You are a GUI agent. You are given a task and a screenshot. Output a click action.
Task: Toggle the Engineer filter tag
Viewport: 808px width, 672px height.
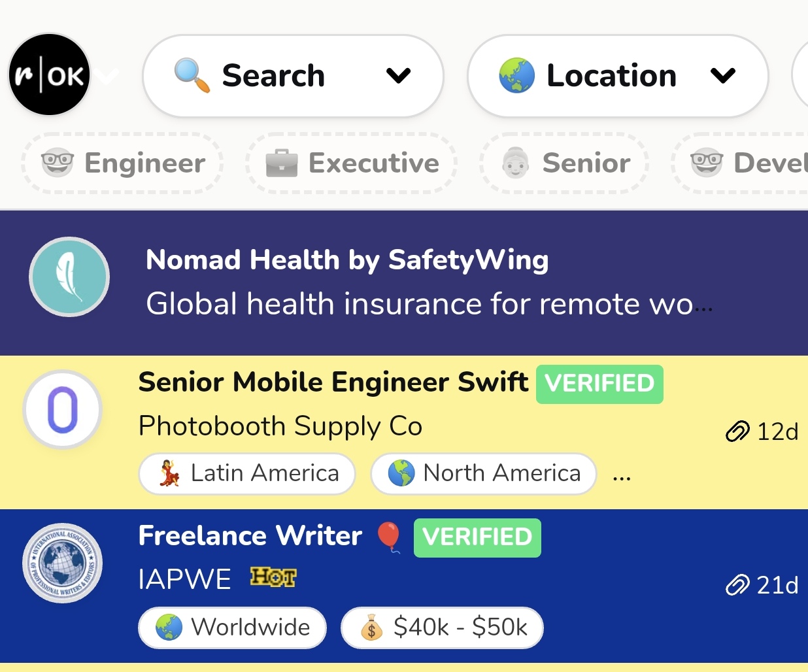tap(123, 163)
